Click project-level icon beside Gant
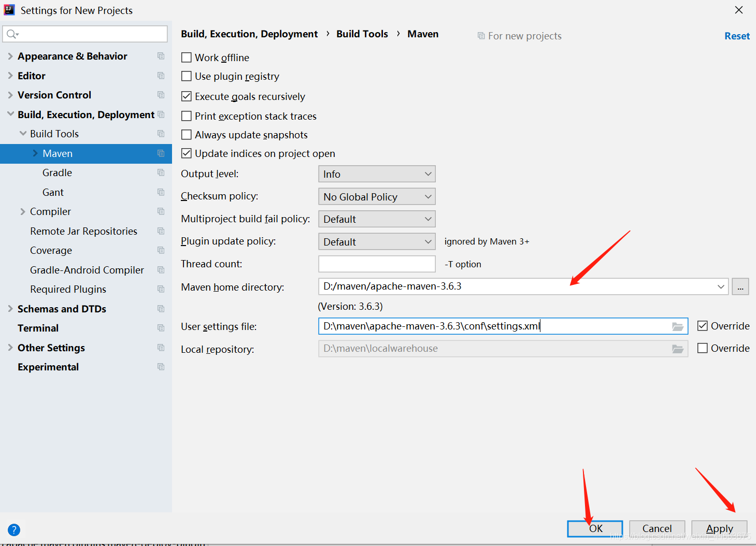The image size is (756, 546). [161, 192]
